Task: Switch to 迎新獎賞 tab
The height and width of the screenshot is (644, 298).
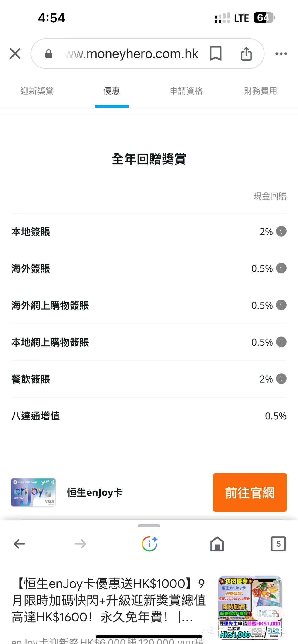Action: (x=37, y=91)
